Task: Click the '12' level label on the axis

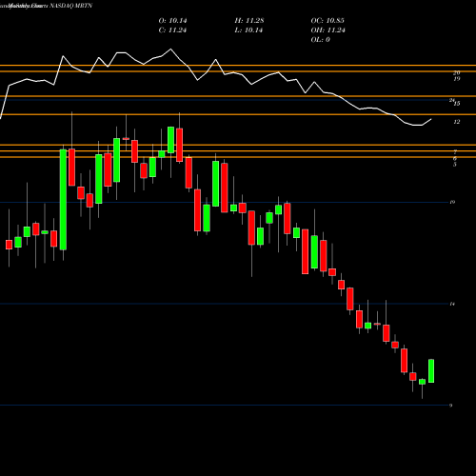Action: [x=456, y=122]
